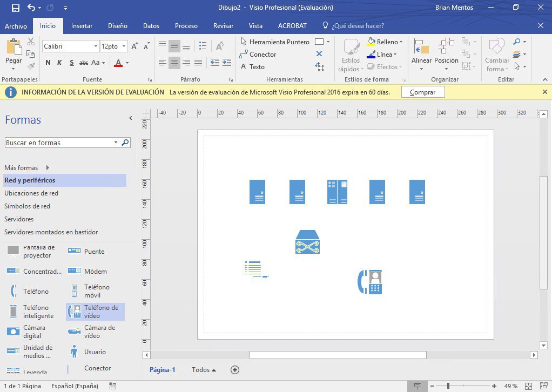
Task: Open the Calibri font name dropdown
Action: [x=96, y=46]
